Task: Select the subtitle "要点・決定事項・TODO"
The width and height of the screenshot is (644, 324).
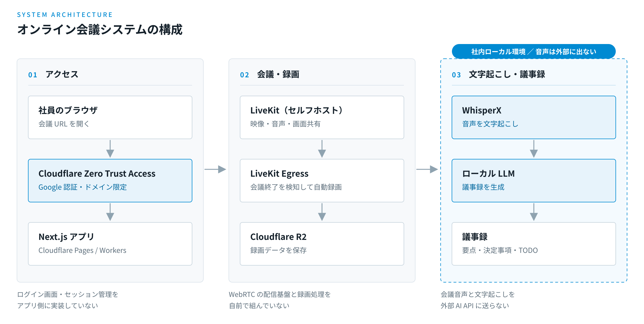Action: coord(500,250)
